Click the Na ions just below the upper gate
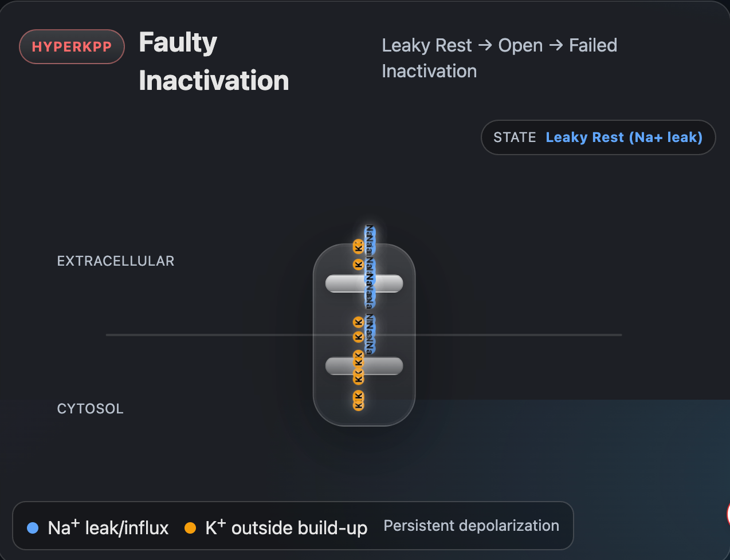This screenshot has width=730, height=560. 370,299
